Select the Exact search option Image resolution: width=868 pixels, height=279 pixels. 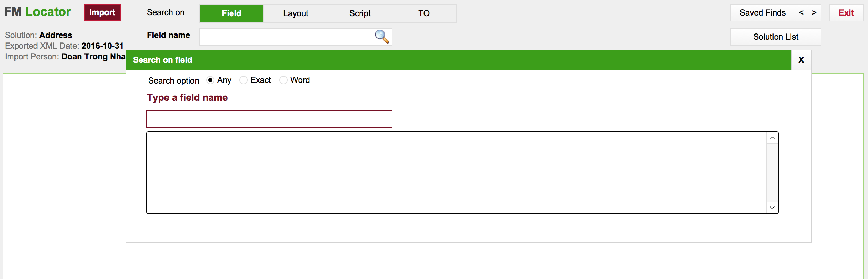coord(243,80)
